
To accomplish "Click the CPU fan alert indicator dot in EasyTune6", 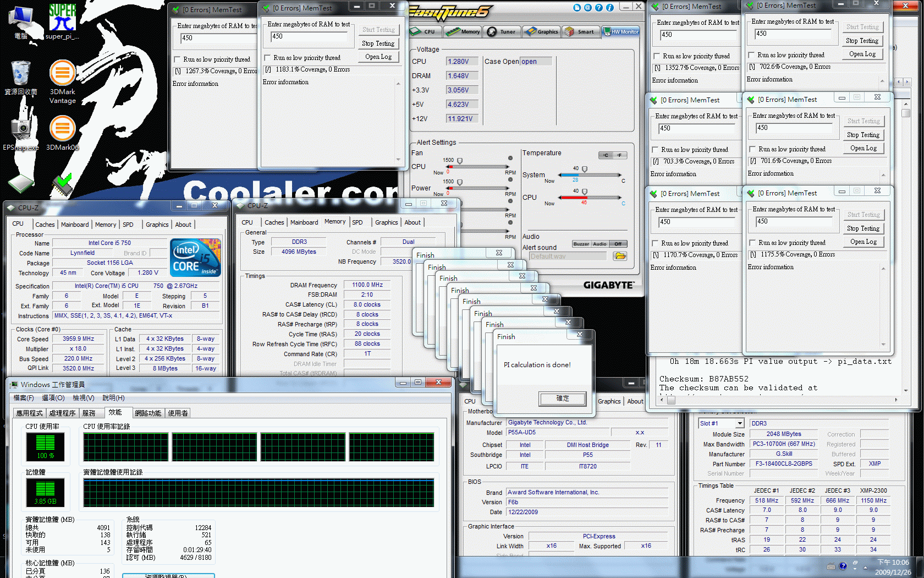I will 510,158.
